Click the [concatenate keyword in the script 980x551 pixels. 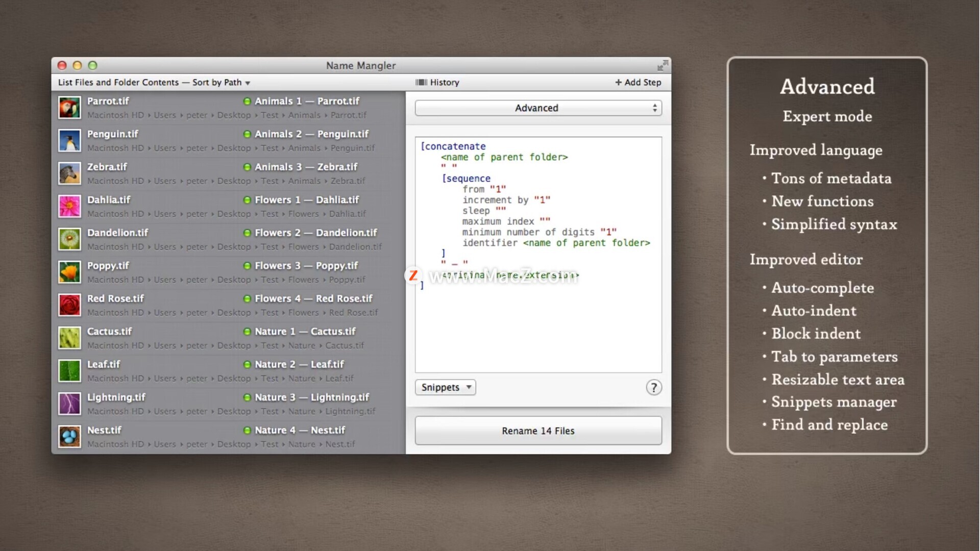(x=453, y=146)
